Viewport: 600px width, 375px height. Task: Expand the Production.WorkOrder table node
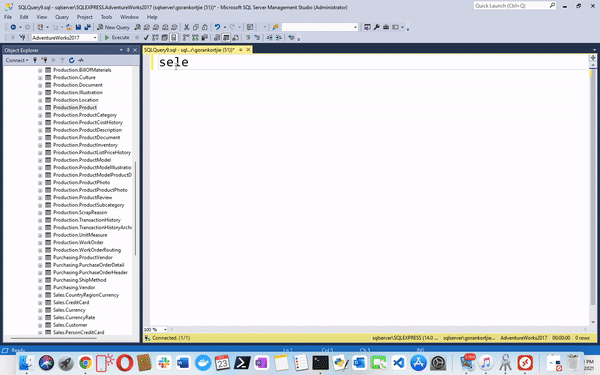pyautogui.click(x=40, y=243)
